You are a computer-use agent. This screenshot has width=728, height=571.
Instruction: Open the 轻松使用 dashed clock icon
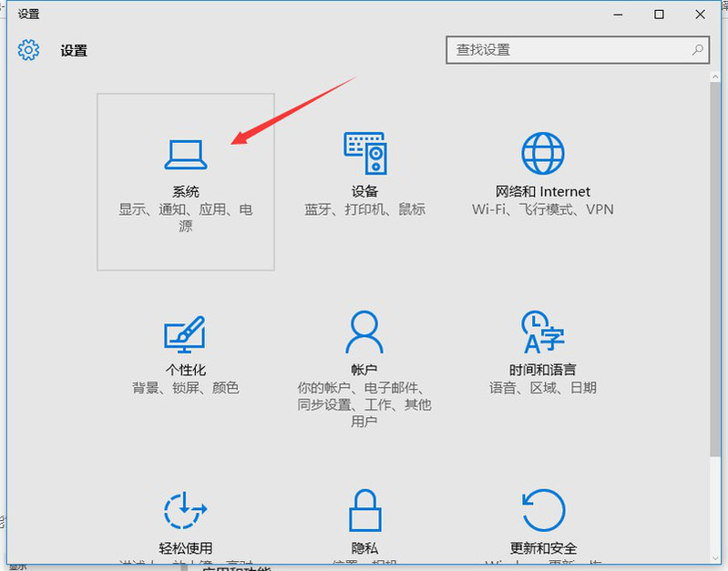pyautogui.click(x=185, y=510)
